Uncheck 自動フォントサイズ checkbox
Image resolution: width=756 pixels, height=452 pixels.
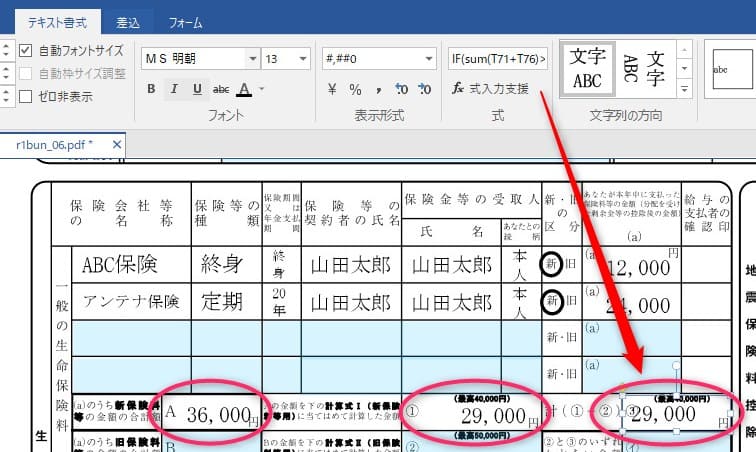pos(26,50)
